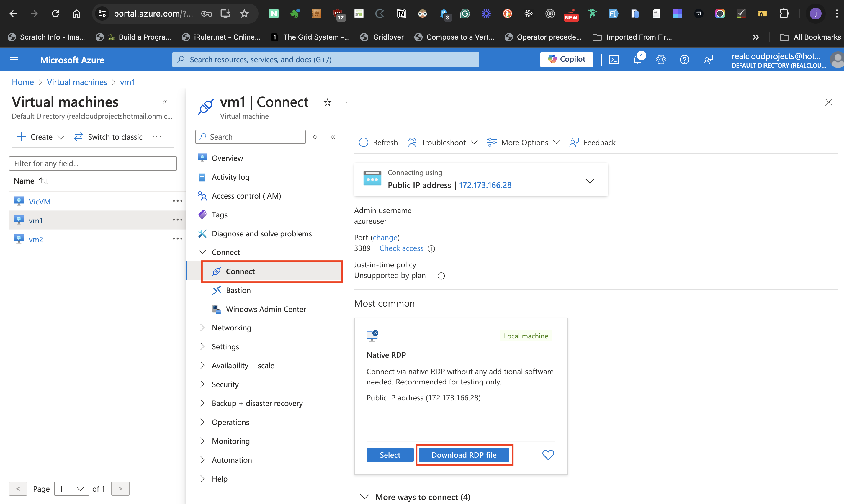Open the More Options dropdown
The image size is (844, 504).
pos(522,142)
